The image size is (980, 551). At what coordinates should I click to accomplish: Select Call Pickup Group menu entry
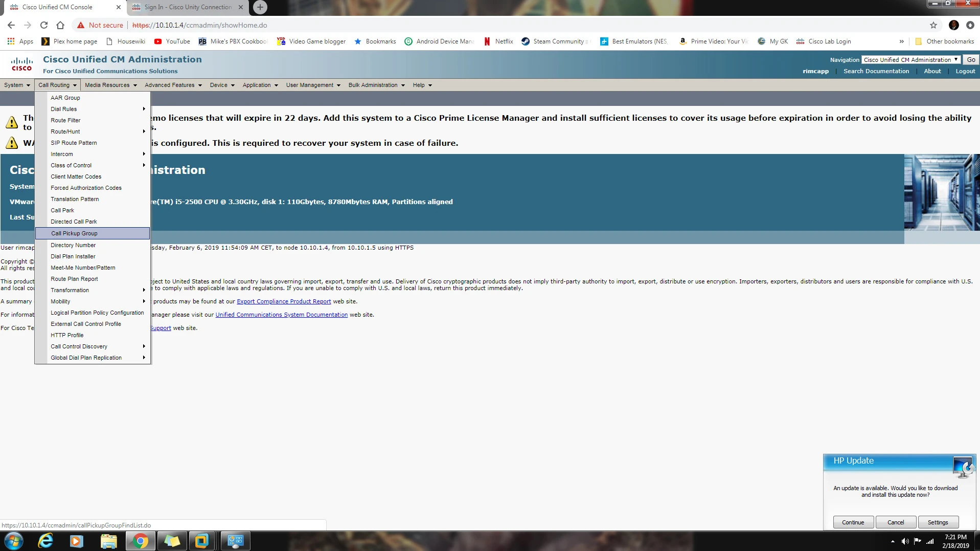pyautogui.click(x=74, y=233)
